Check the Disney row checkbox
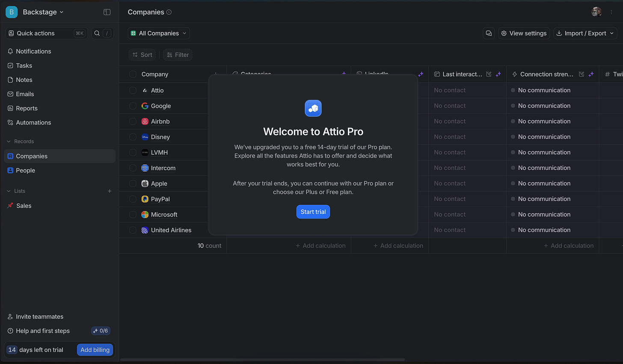 point(133,137)
